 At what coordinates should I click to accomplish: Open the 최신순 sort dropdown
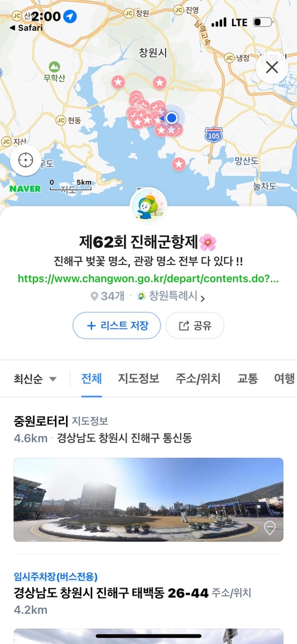point(35,378)
